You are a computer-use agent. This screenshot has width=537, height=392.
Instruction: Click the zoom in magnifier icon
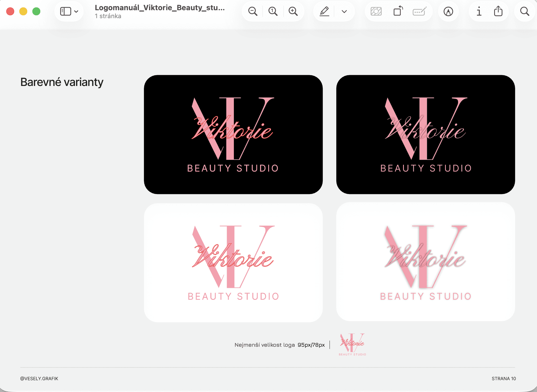coord(293,12)
